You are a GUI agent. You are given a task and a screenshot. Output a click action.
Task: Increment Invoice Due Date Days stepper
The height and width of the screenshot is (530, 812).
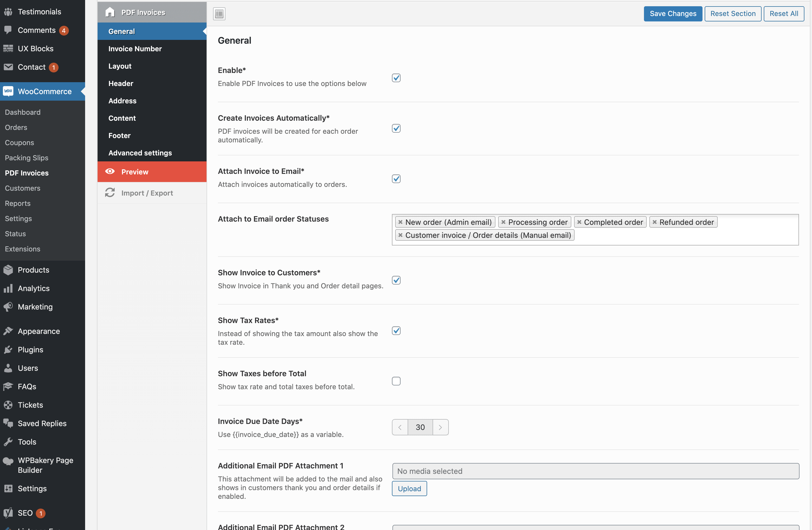click(440, 427)
